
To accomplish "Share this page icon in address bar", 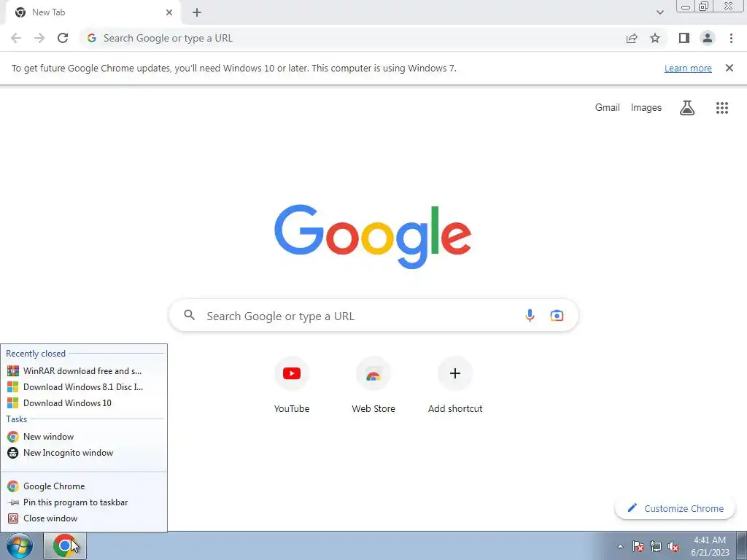I will pyautogui.click(x=632, y=38).
